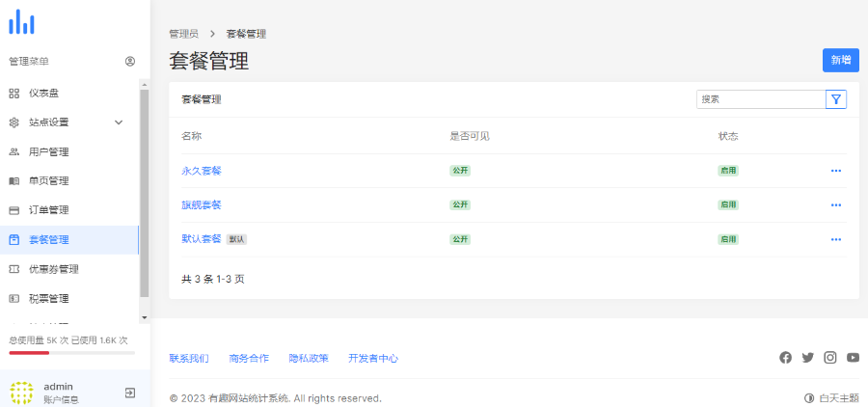Click the 状态 column header
Screen dimensions: 868x407
tap(728, 136)
